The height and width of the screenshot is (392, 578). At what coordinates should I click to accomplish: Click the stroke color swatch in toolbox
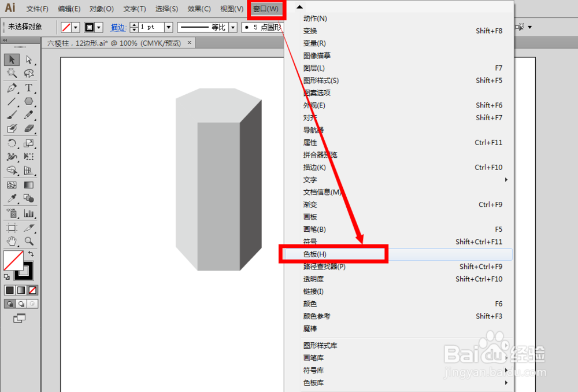point(28,275)
